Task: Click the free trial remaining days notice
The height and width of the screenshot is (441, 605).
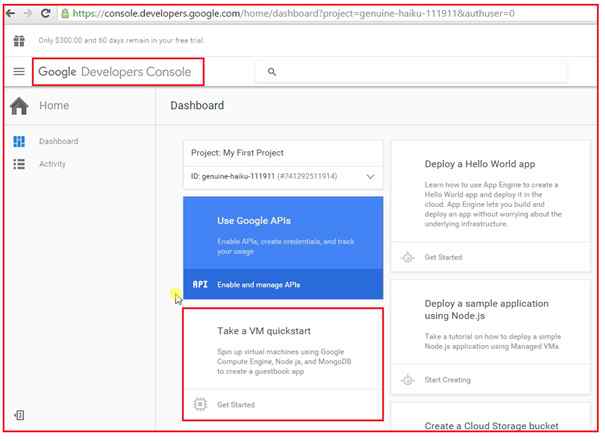Action: point(121,41)
